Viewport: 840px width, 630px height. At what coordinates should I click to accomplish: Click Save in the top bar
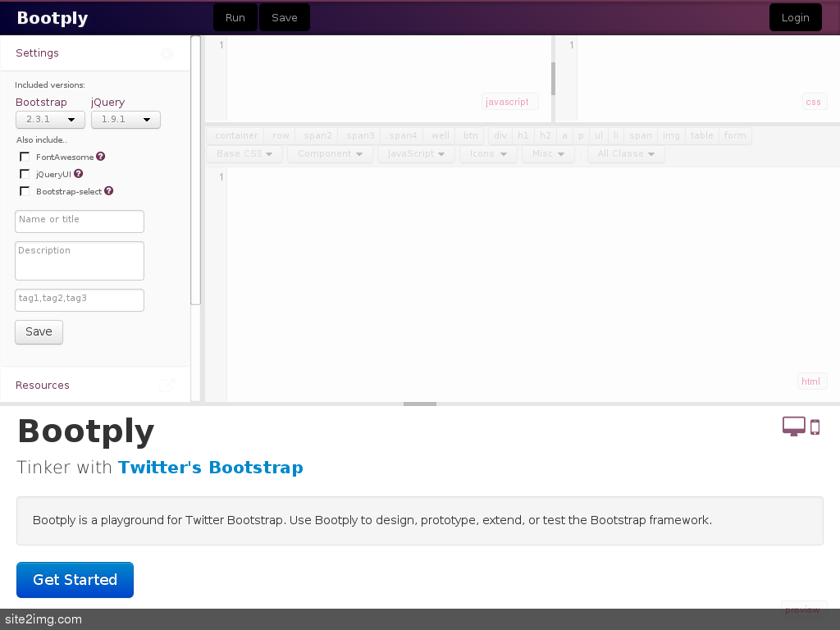285,17
